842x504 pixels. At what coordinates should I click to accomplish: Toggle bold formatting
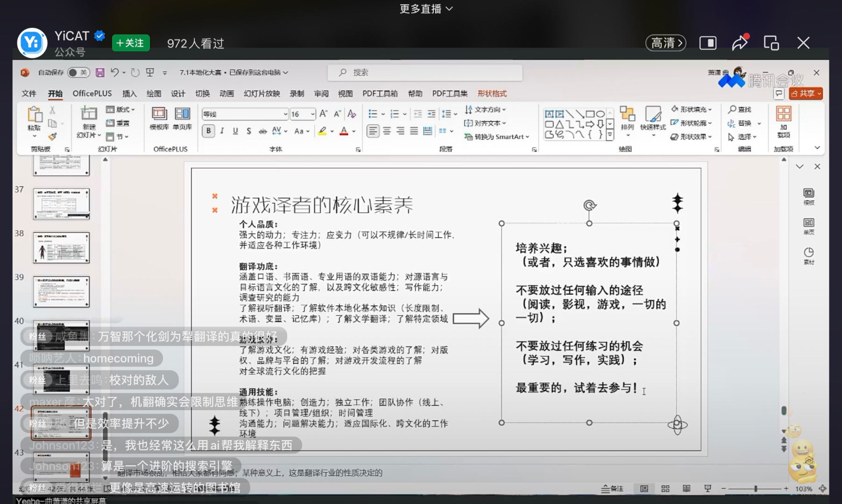[x=208, y=131]
